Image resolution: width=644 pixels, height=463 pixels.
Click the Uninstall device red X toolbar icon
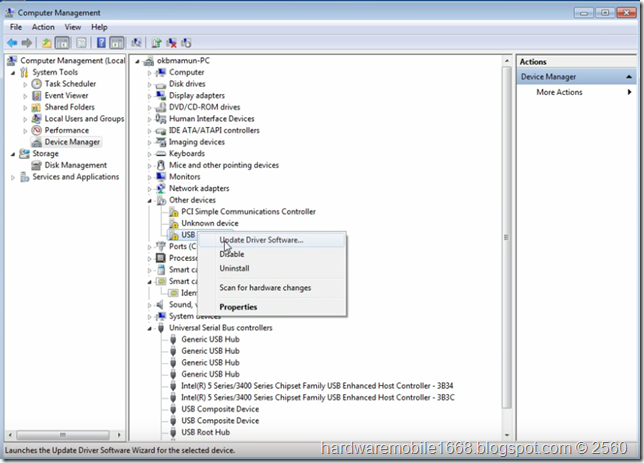coord(171,43)
